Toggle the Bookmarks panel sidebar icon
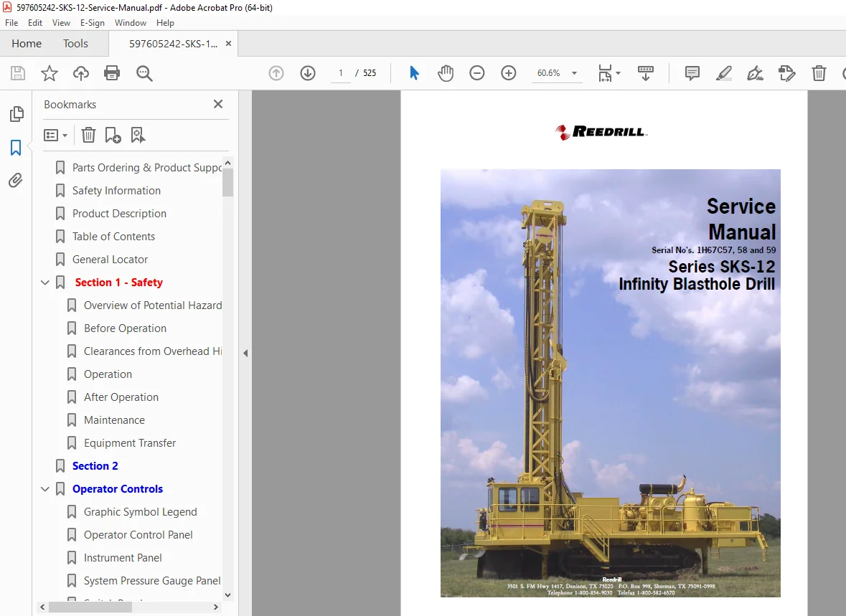Screen dimensions: 846x616 (x=16, y=147)
